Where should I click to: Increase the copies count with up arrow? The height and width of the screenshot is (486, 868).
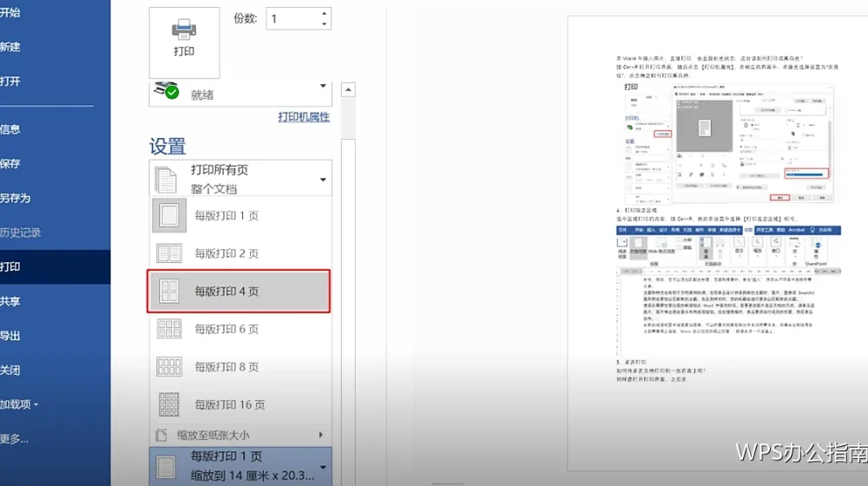(324, 13)
